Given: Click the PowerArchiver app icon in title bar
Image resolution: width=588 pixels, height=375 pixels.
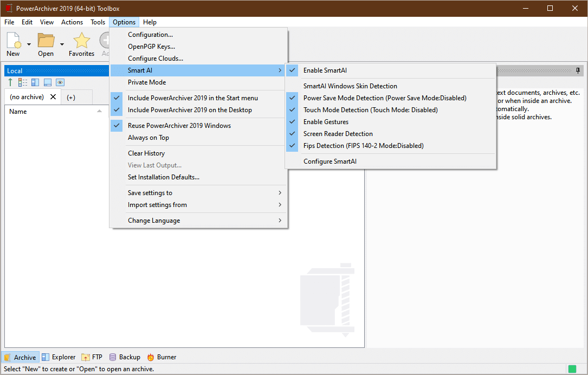Looking at the screenshot, I should [9, 8].
